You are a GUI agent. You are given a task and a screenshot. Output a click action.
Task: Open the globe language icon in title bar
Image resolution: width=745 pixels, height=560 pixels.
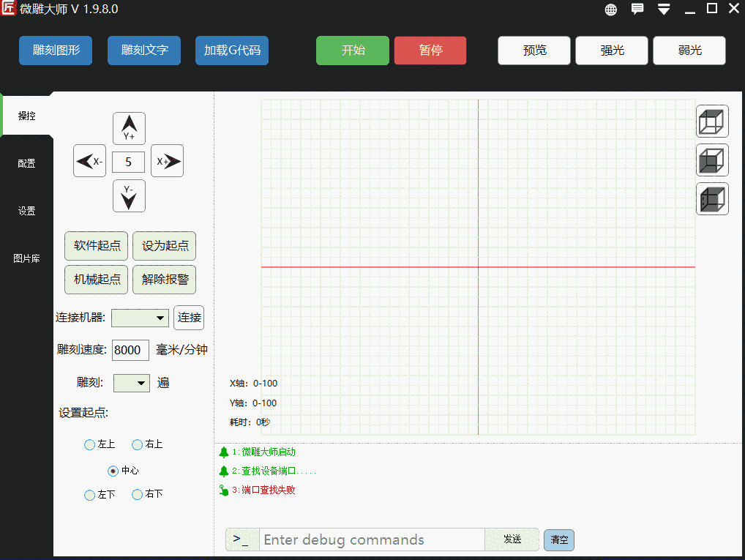click(x=611, y=10)
